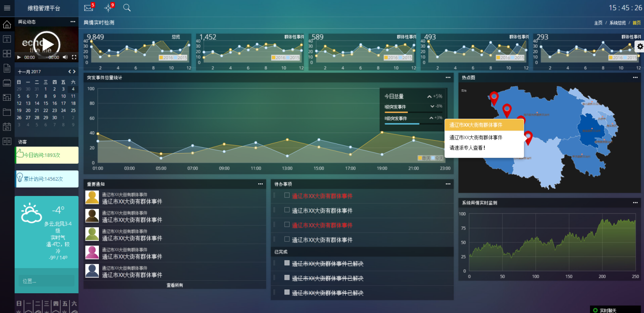Open the mail inbox with 5 notifications
Image resolution: width=644 pixels, height=313 pixels.
point(88,8)
